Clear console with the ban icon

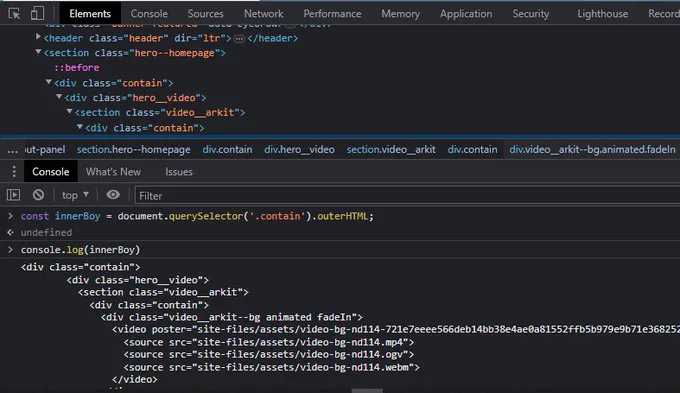coord(38,195)
